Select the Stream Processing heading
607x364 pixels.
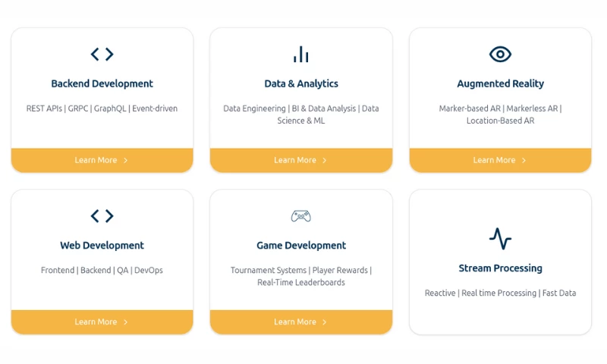[x=500, y=268]
